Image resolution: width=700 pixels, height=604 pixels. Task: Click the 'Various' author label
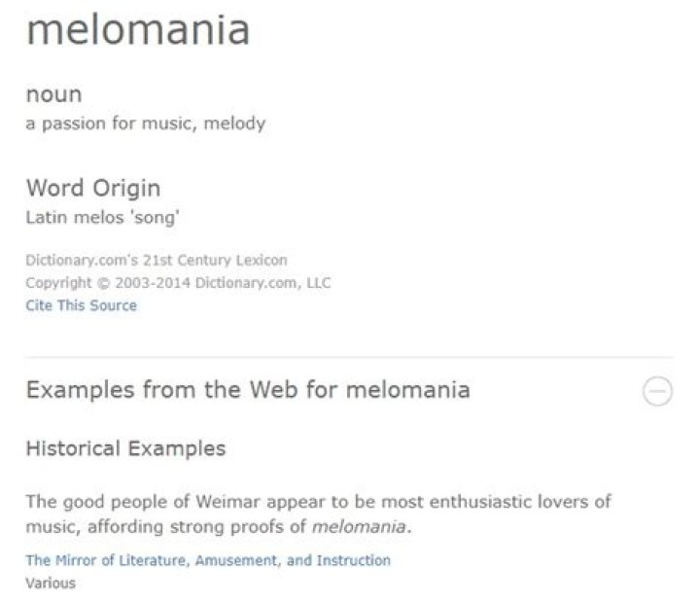(51, 583)
